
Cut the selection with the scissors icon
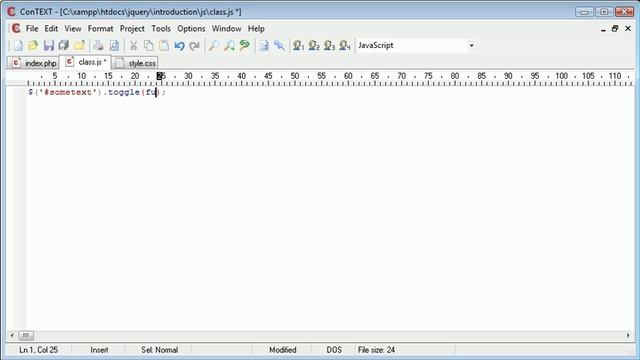pos(133,45)
